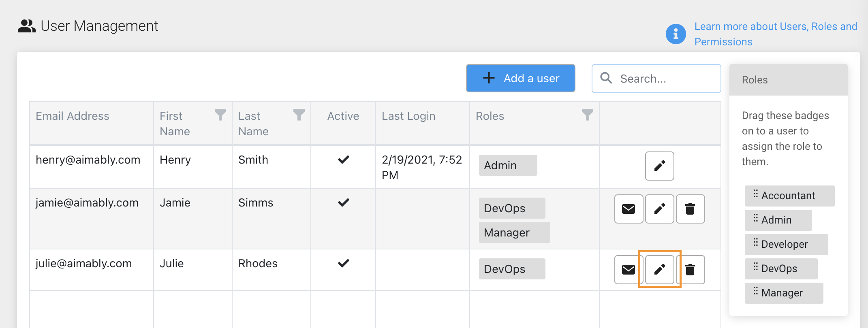Viewport: 868px width, 328px height.
Task: Click the Roles panel header
Action: [788, 80]
